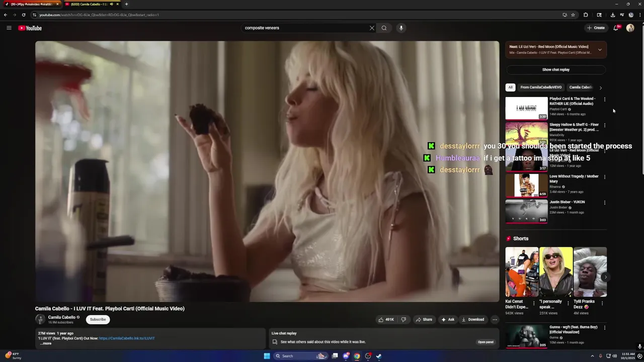
Task: Click the Share button
Action: [424, 319]
